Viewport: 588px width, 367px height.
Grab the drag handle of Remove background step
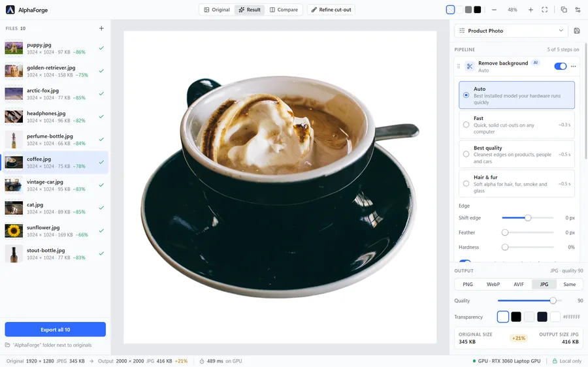point(458,67)
